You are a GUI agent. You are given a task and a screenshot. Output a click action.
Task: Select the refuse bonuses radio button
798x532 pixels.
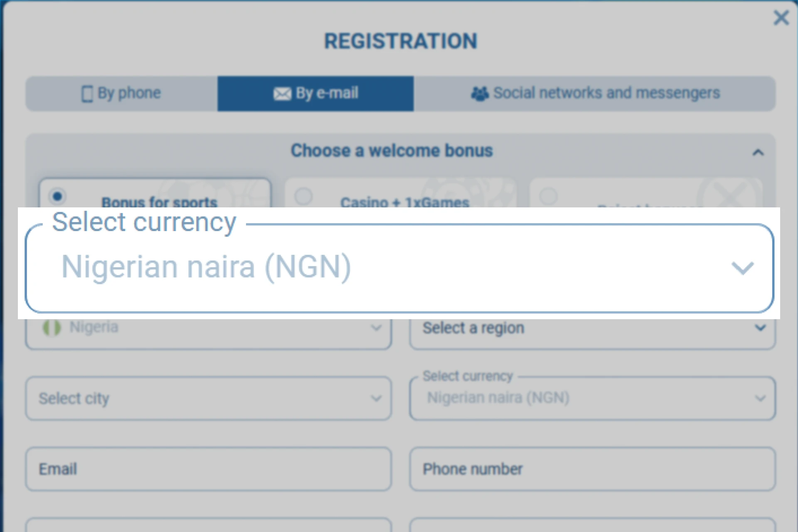(549, 196)
